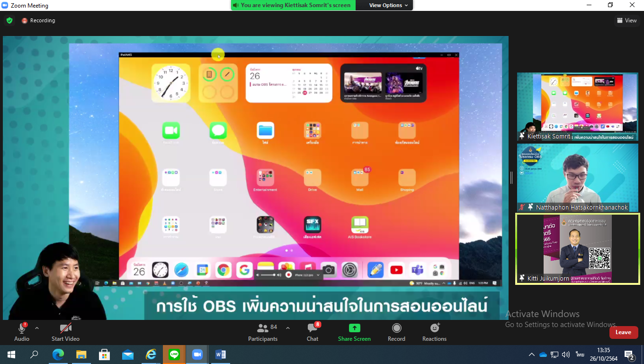
Task: Open Apple TV Avengers widget
Action: 383,83
